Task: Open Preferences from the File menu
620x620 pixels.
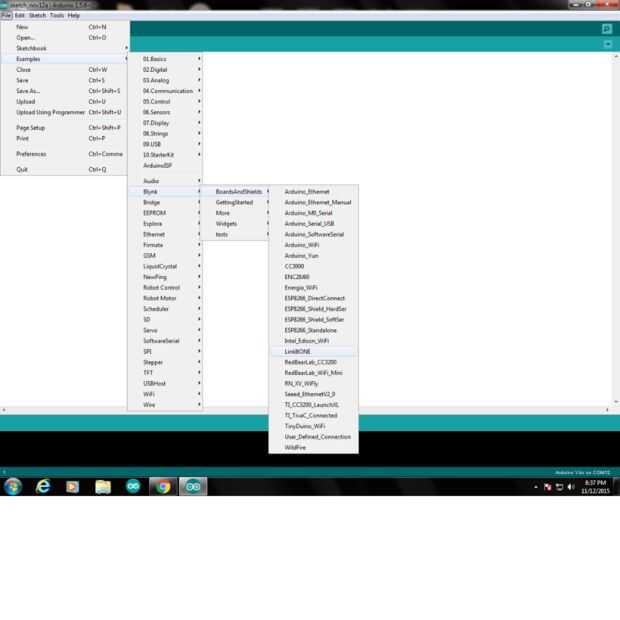Action: point(64,154)
